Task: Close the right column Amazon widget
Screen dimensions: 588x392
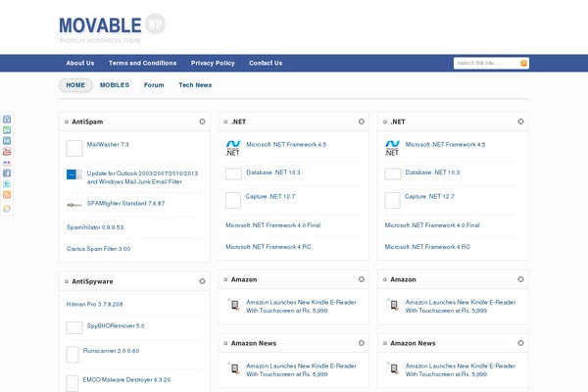Action: click(520, 279)
